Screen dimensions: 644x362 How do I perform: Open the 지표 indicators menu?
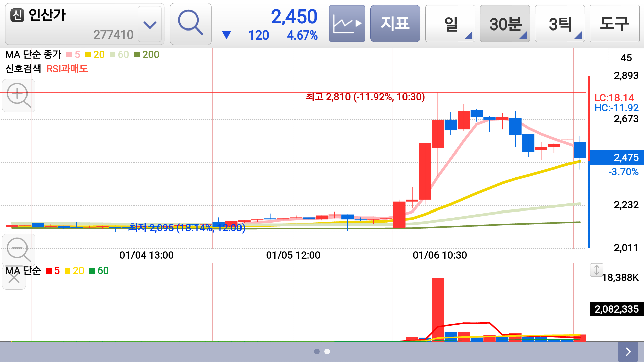click(x=395, y=23)
